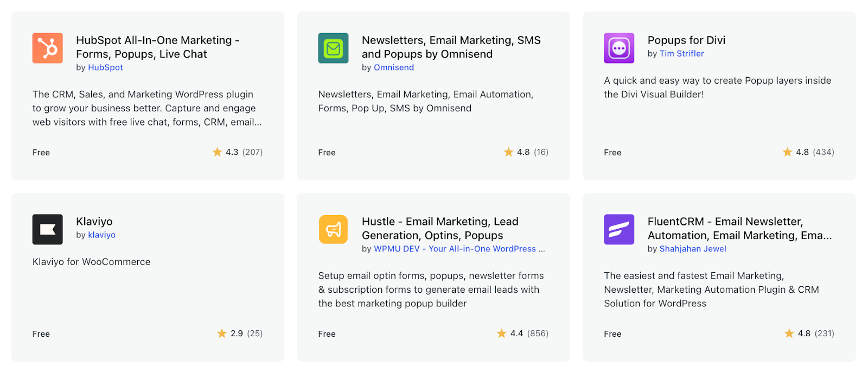The image size is (868, 371).
Task: Click the star beside Hustle's 4.4 rating
Action: pyautogui.click(x=501, y=334)
